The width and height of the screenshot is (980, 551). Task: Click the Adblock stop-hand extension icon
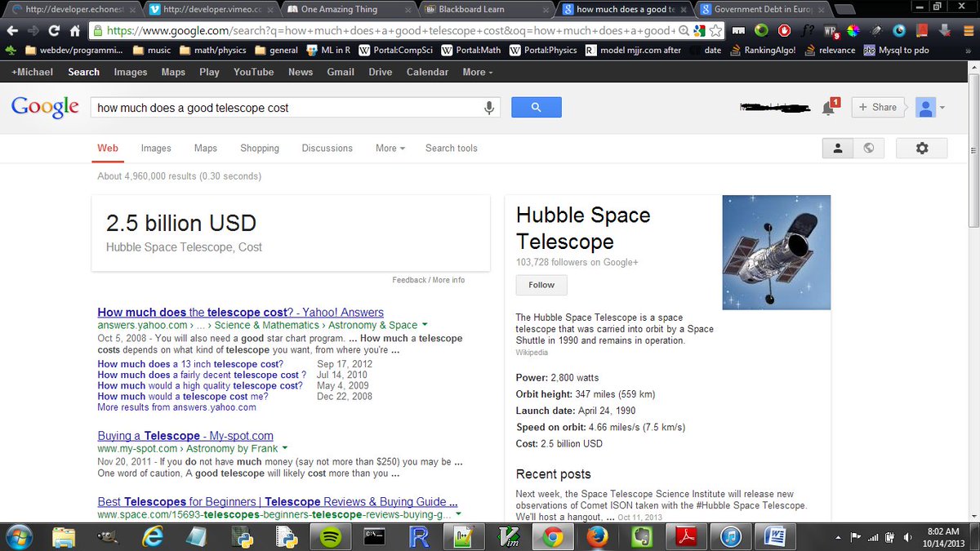[784, 31]
